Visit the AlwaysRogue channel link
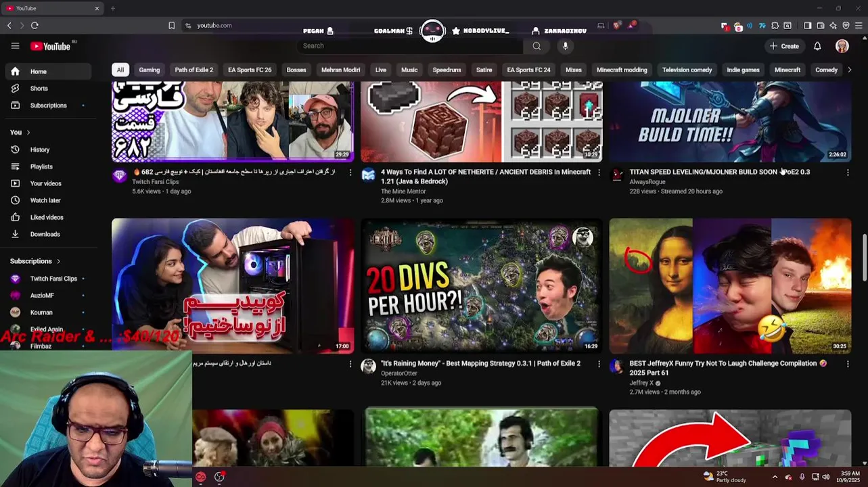Image resolution: width=868 pixels, height=487 pixels. [647, 182]
